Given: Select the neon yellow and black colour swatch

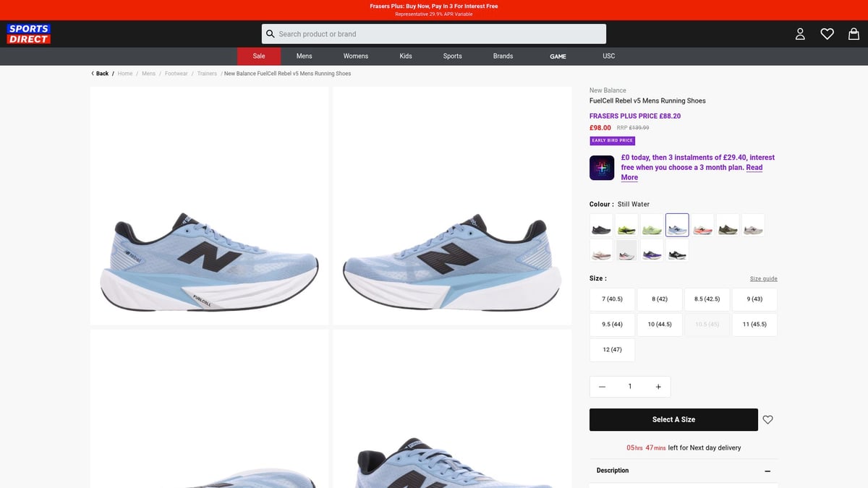Looking at the screenshot, I should pyautogui.click(x=626, y=225).
